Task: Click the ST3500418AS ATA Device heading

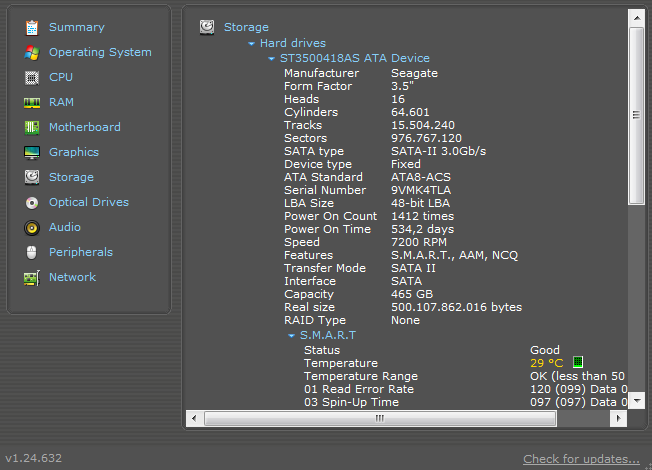Action: tap(355, 58)
